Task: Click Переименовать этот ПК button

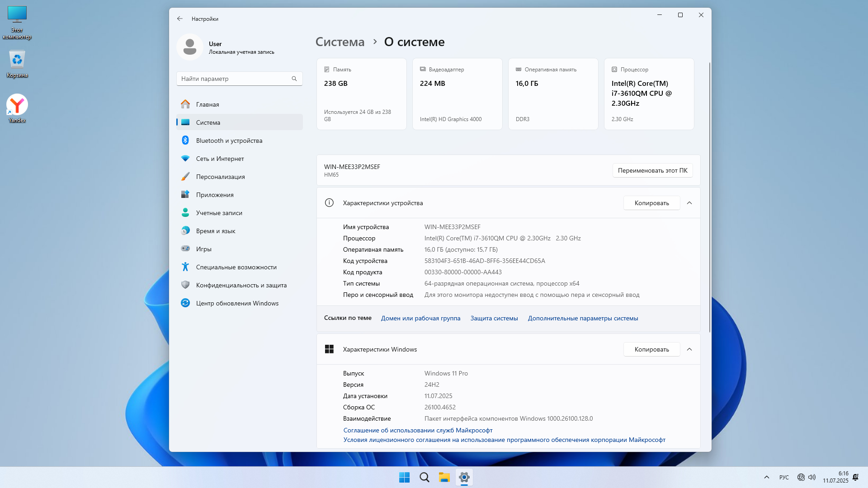Action: tap(652, 170)
